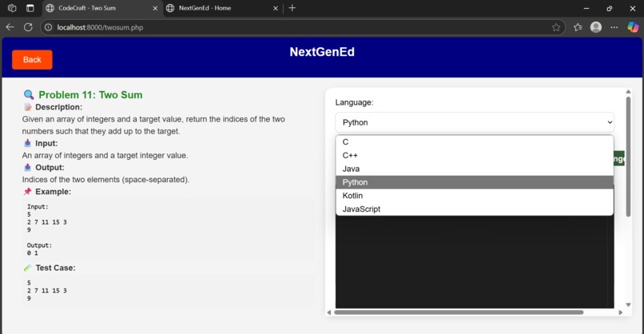Click the orange Back button
Viewport: 644px width, 334px height.
(x=32, y=60)
